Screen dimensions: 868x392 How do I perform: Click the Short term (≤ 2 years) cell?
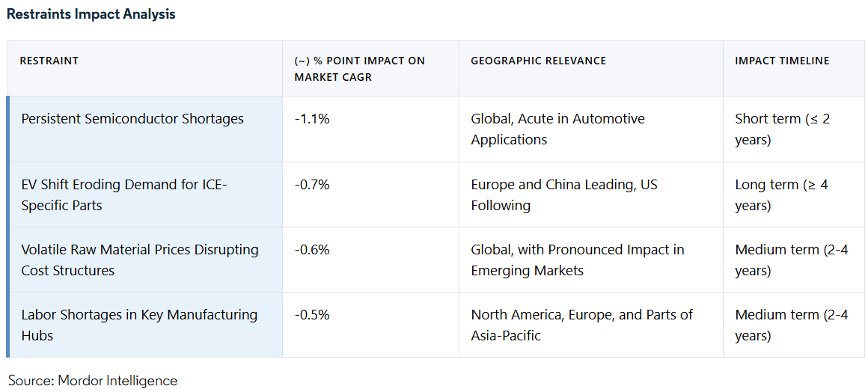tap(782, 129)
